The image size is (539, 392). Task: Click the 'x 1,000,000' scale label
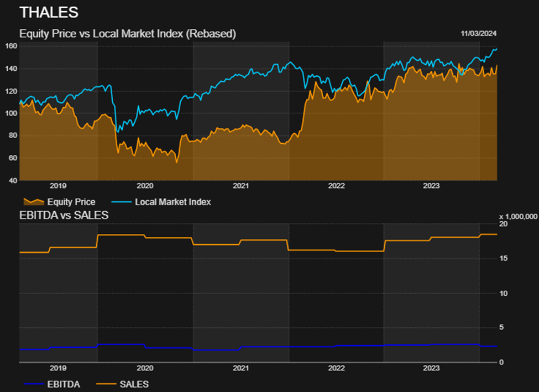(x=518, y=217)
